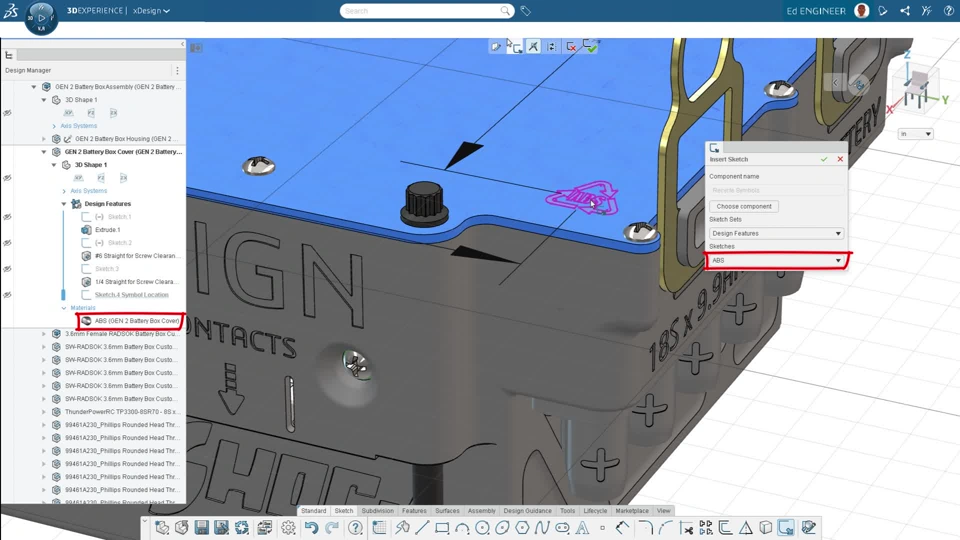Image resolution: width=960 pixels, height=540 pixels.
Task: Toggle checkbox for Sketch.3
Action: pos(86,269)
